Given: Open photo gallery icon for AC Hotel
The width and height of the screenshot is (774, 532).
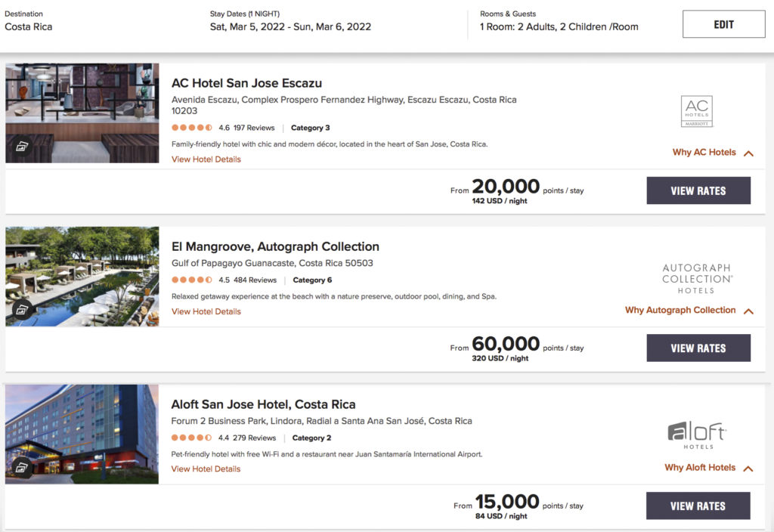Looking at the screenshot, I should pos(23,147).
